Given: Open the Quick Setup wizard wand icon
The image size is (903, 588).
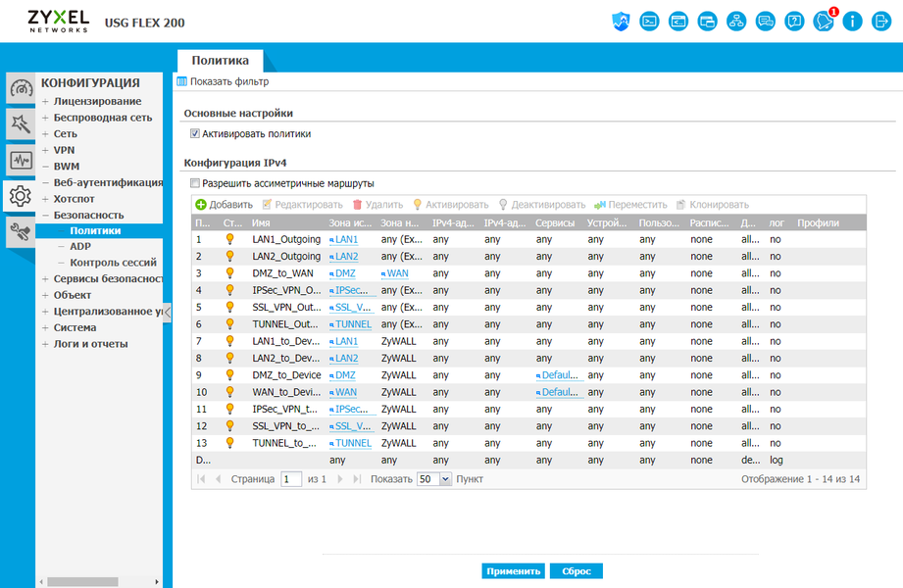Looking at the screenshot, I should click(21, 123).
